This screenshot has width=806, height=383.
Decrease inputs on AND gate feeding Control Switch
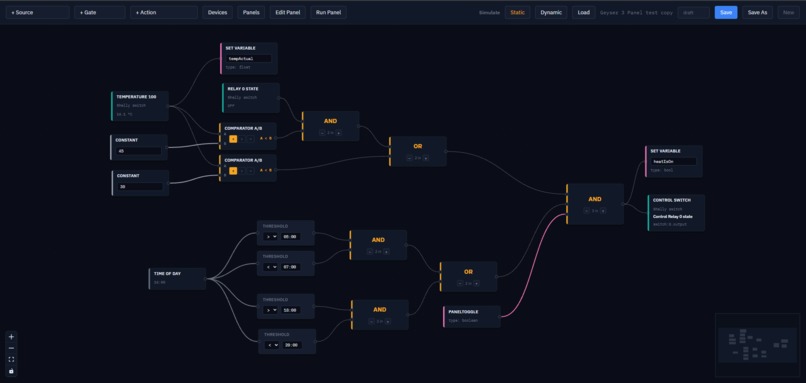587,211
